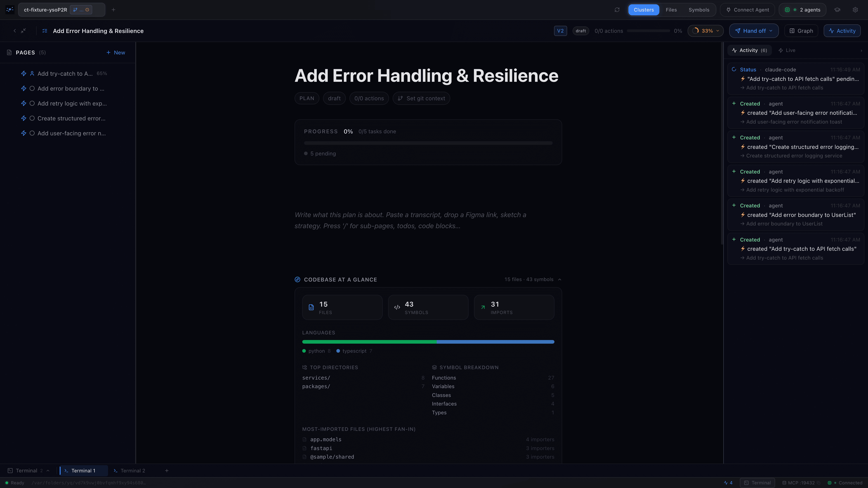Click the Set git context button

[x=421, y=98]
